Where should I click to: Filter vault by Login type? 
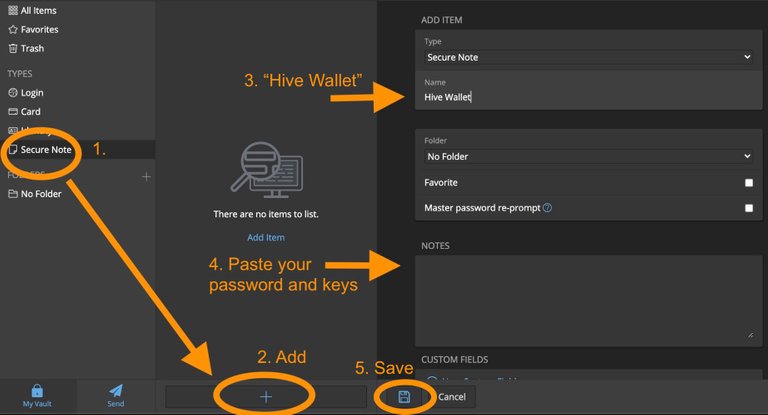(x=26, y=93)
